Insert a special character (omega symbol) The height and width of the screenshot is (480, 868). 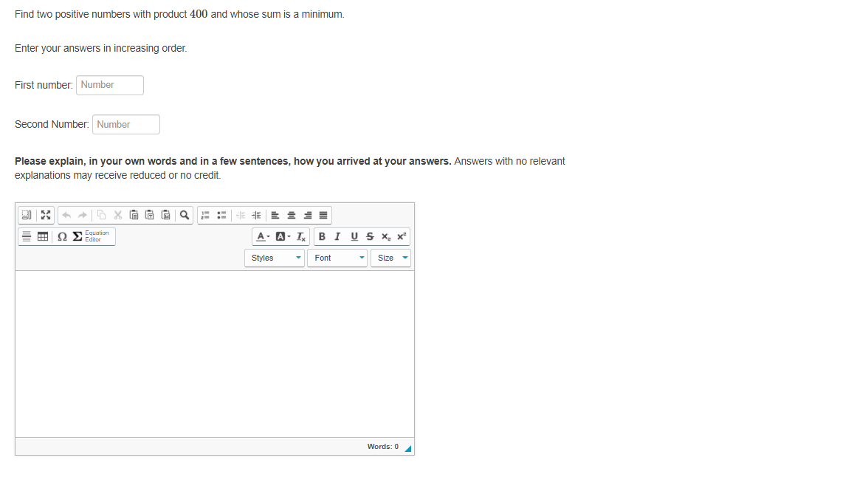click(61, 236)
